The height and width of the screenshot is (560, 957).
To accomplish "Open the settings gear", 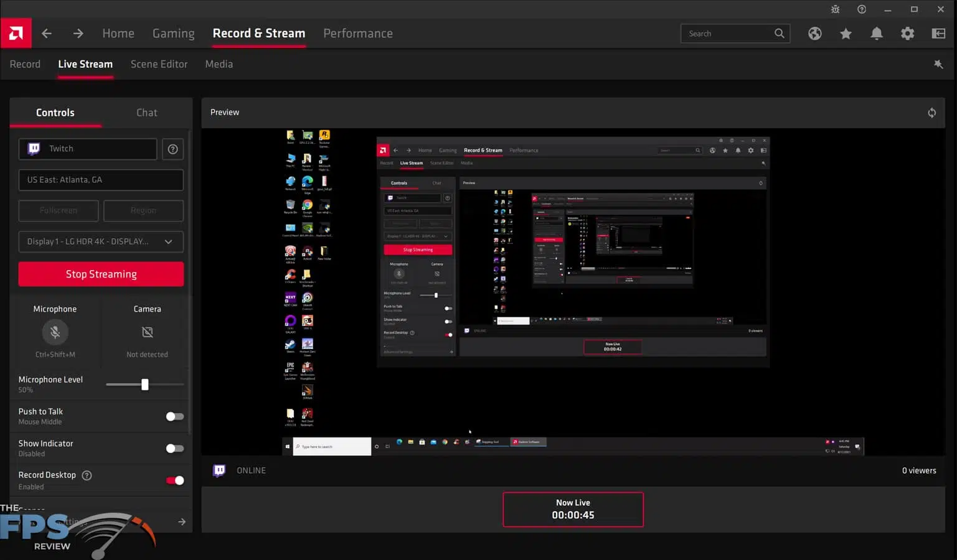I will [908, 34].
